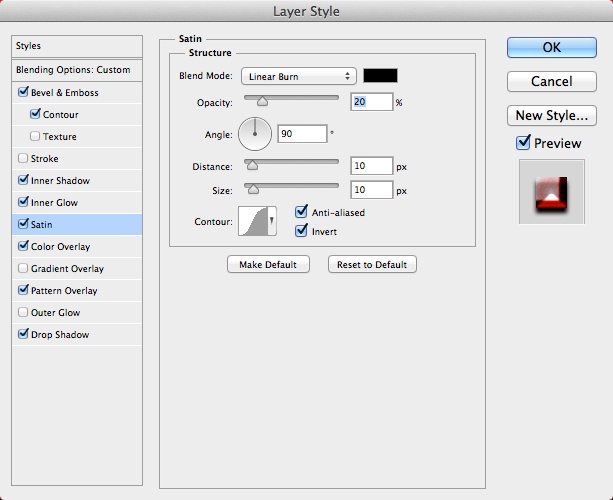
Task: Toggle the Color Overlay checkbox
Action: coord(23,246)
